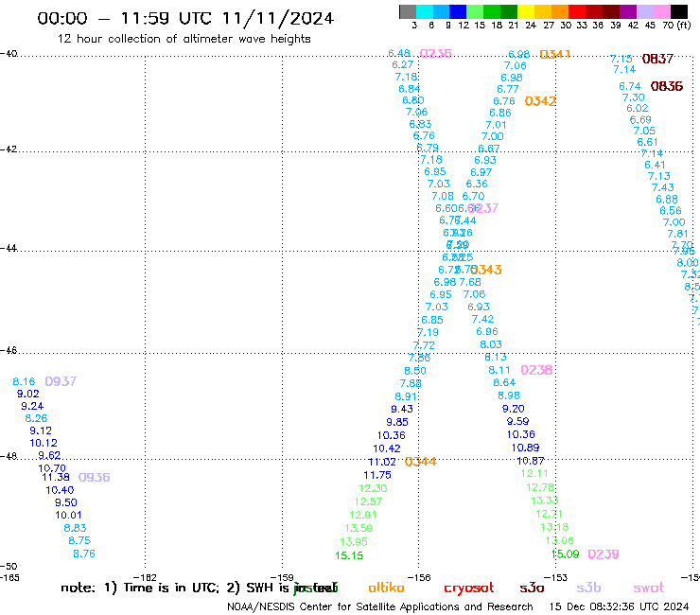The width and height of the screenshot is (700, 615).
Task: Click the wave height value 11.38
Action: pos(56,478)
